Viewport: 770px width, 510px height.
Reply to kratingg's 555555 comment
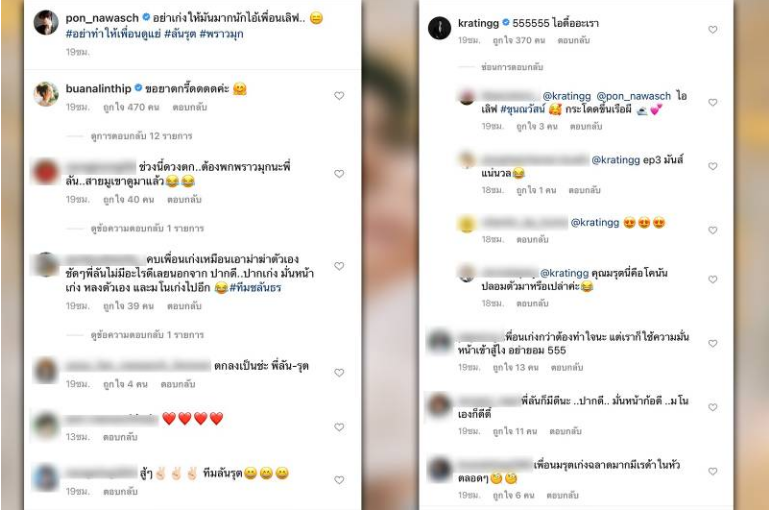click(x=574, y=40)
